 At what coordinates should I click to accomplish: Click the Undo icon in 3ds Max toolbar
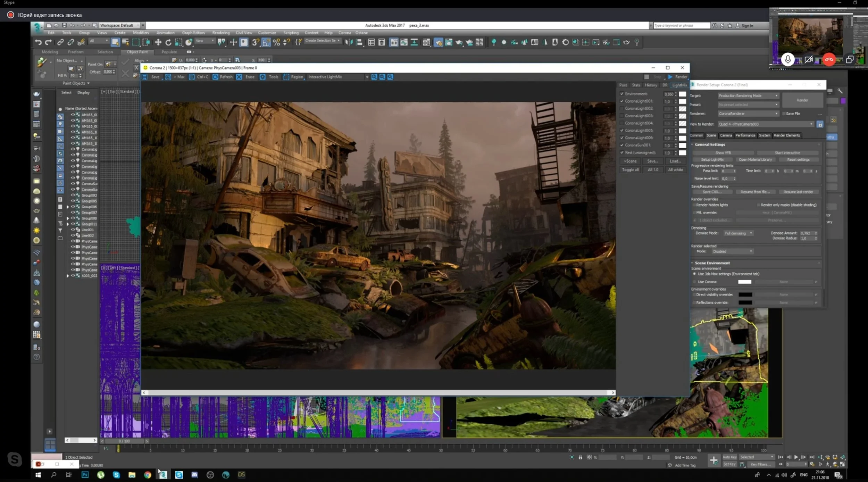click(38, 42)
